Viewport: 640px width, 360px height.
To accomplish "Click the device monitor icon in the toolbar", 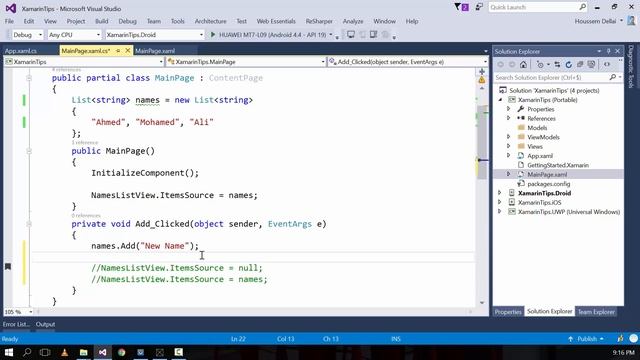I will (351, 35).
